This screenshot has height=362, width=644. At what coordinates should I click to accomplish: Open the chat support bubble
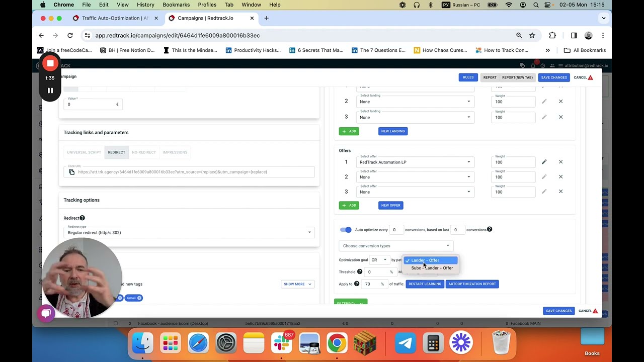(x=46, y=314)
